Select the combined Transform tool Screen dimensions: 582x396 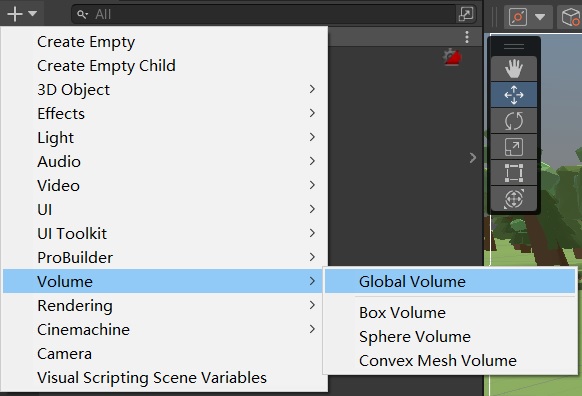pos(514,199)
